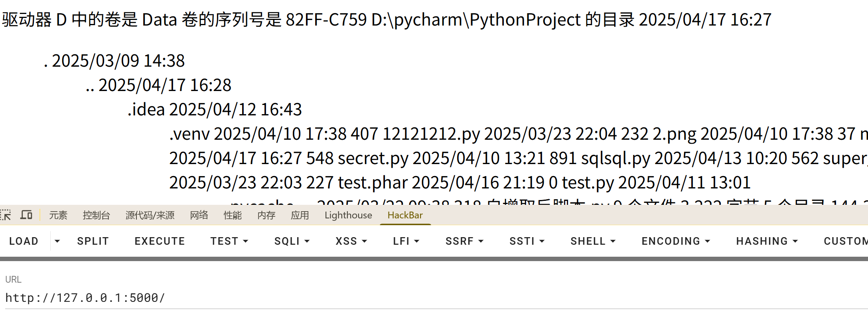Toggle the device toolbar icon
Screen dimensions: 868x315
26,215
